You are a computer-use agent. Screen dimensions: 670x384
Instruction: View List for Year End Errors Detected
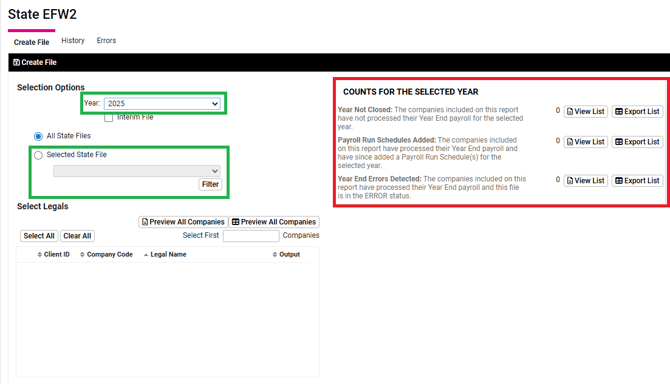pos(585,181)
